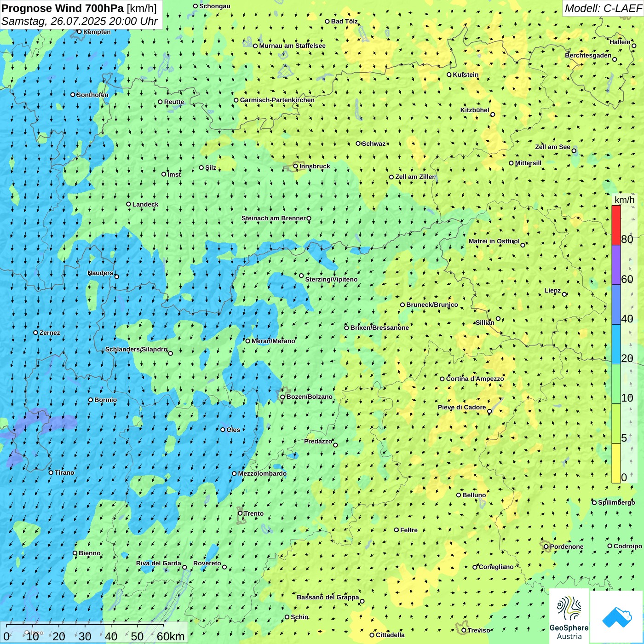This screenshot has width=644, height=644.
Task: Click the Steinach am Brenner label
Action: (274, 218)
